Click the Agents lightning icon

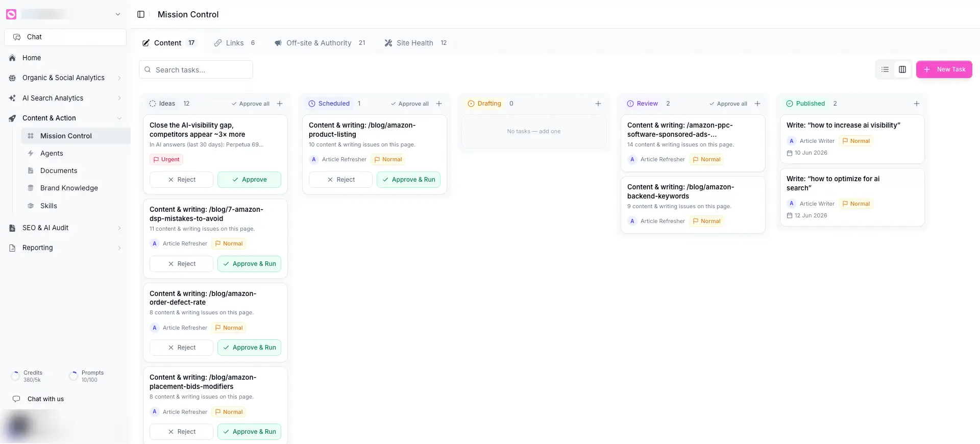click(31, 153)
